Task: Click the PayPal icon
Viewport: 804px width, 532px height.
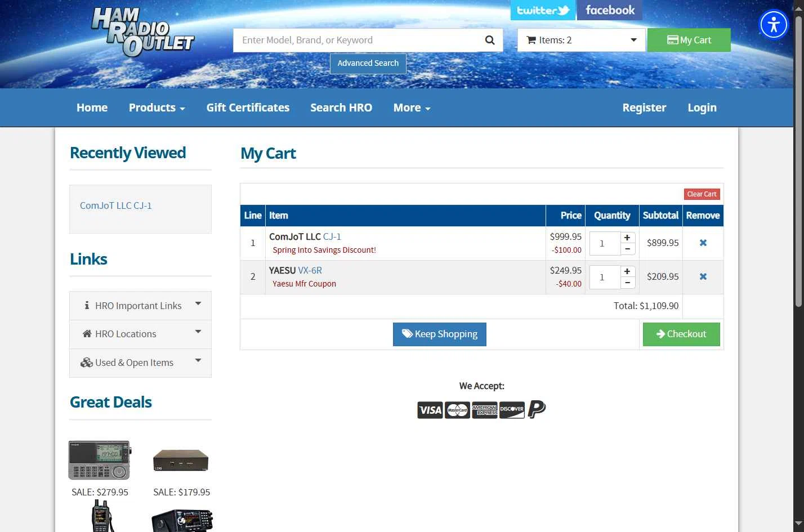Action: pyautogui.click(x=537, y=409)
